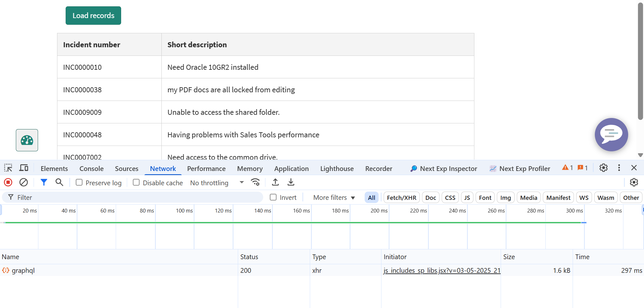This screenshot has height=308, width=644.
Task: Open network conditions wifi icon
Action: coord(255,182)
